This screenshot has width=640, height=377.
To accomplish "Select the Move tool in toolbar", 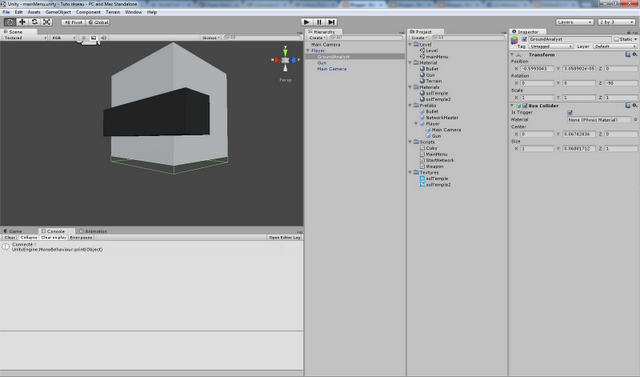I will coord(22,22).
